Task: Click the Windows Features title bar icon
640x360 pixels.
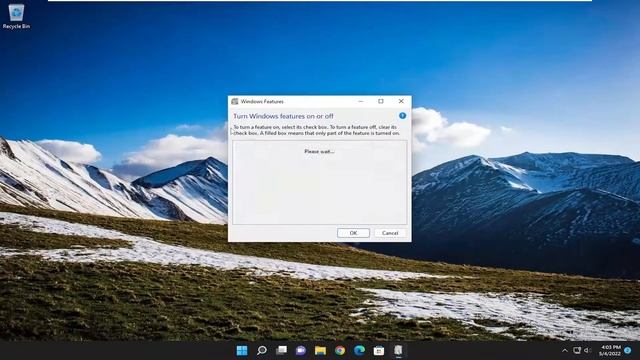Action: pyautogui.click(x=235, y=101)
